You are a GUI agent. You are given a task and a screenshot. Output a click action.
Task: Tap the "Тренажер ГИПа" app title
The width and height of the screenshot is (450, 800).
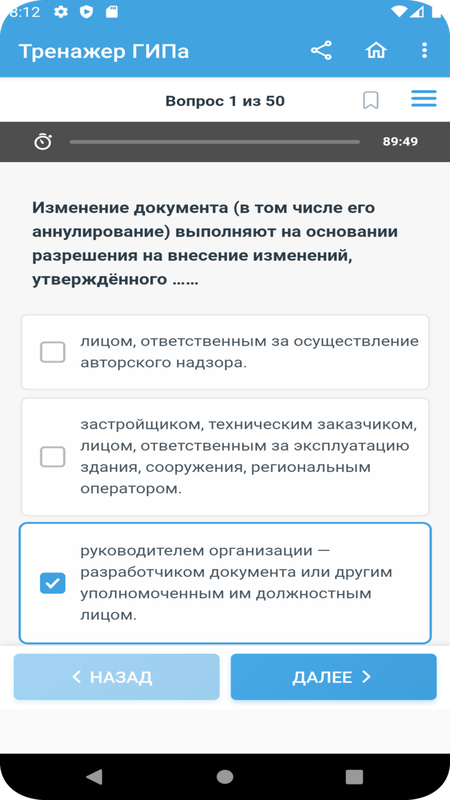[104, 52]
